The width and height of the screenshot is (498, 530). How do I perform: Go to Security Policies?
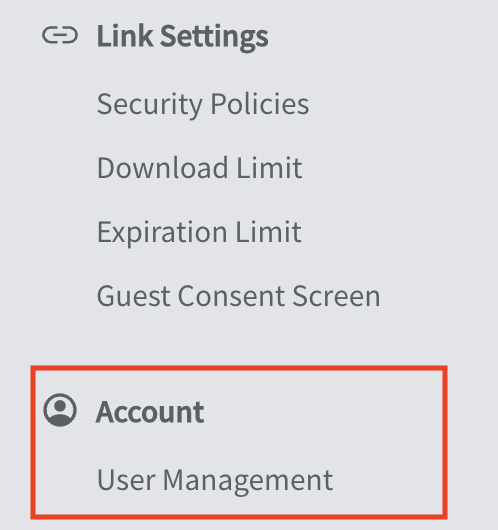tap(203, 104)
